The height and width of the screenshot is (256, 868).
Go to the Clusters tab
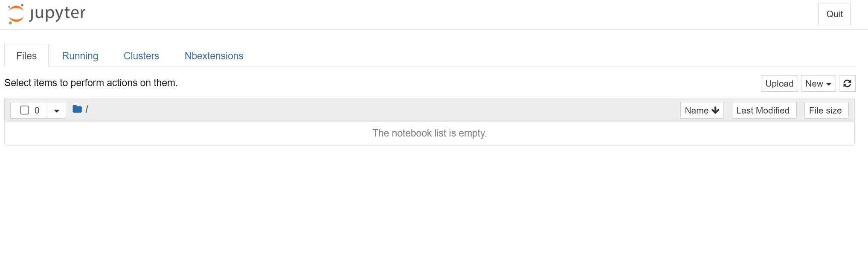point(141,56)
